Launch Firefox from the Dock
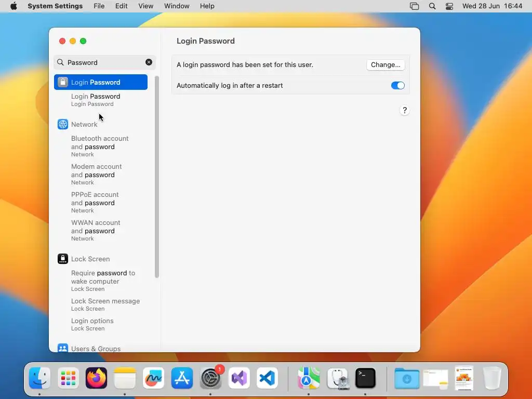 [x=96, y=378]
